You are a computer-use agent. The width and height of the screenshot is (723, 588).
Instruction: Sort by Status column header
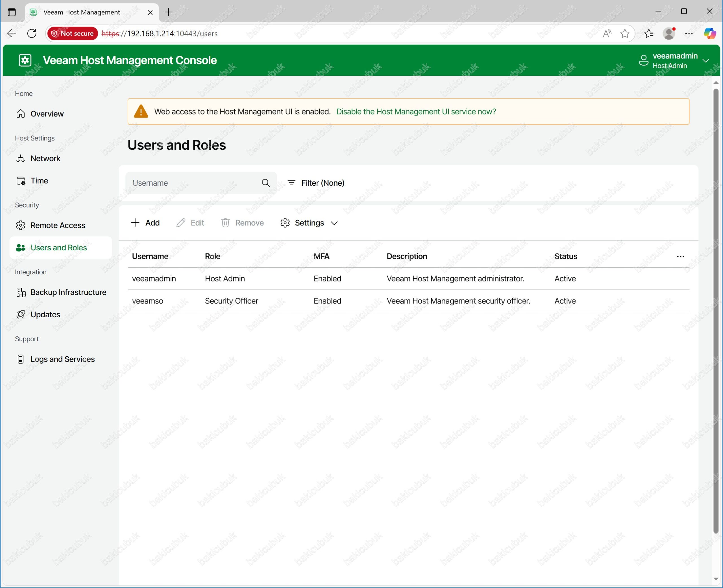point(566,256)
